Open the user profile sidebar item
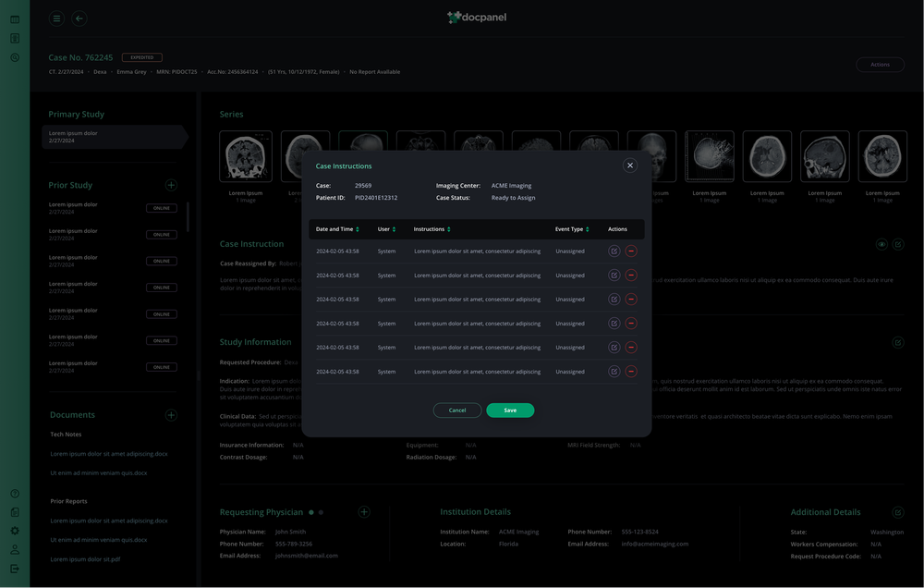 click(14, 549)
